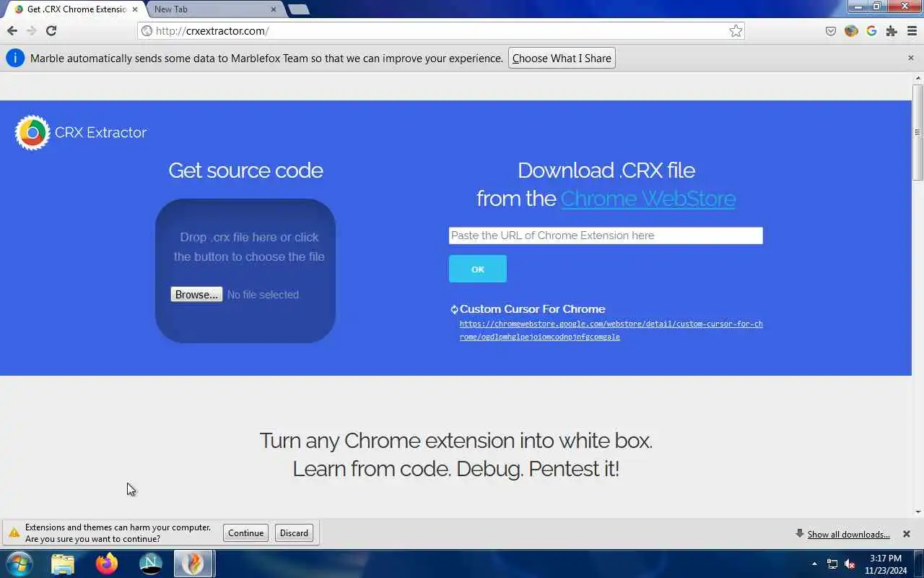Focus the Paste the URL input field
Image resolution: width=924 pixels, height=578 pixels.
click(x=606, y=236)
